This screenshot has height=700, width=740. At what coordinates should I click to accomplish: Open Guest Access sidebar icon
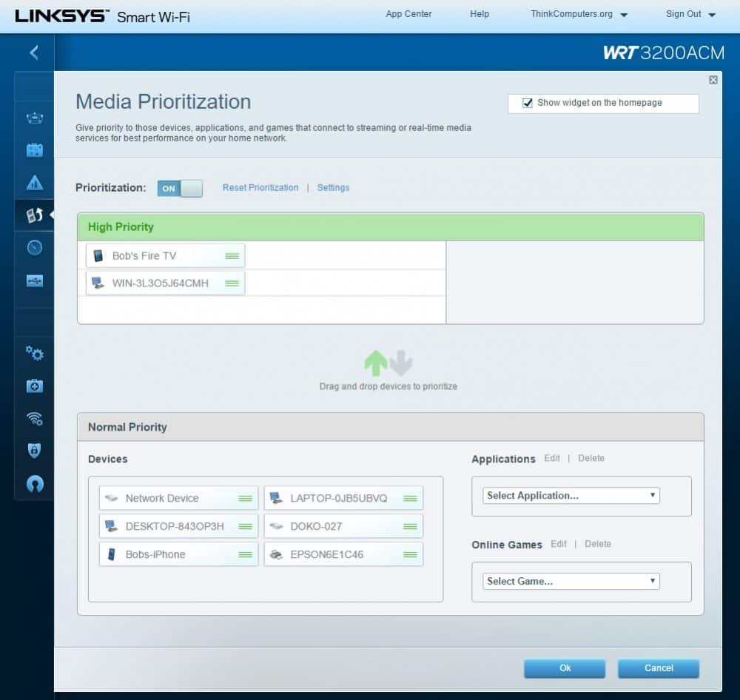click(35, 150)
